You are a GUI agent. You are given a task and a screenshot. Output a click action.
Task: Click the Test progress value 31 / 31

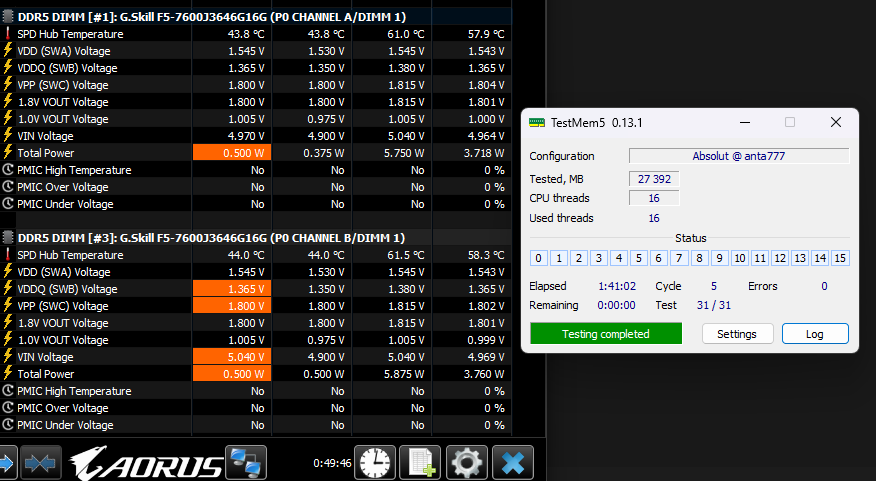coord(713,305)
